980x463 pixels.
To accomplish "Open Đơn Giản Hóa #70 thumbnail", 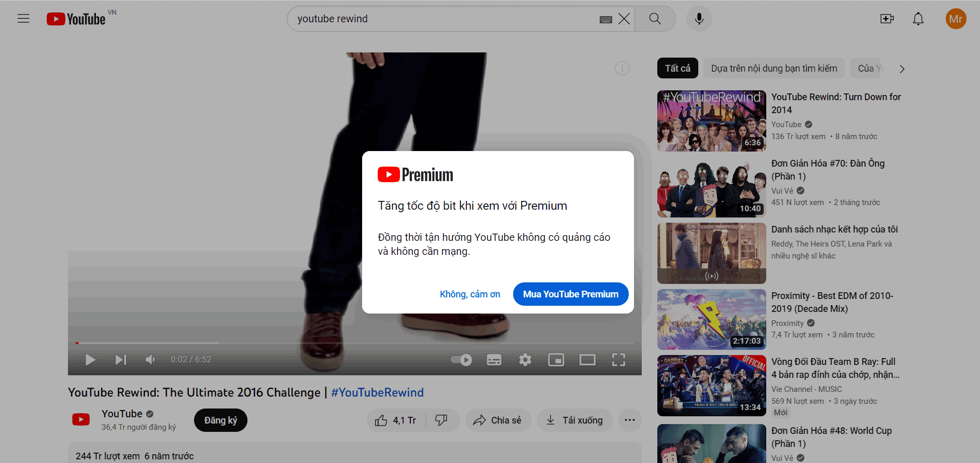I will (x=712, y=187).
